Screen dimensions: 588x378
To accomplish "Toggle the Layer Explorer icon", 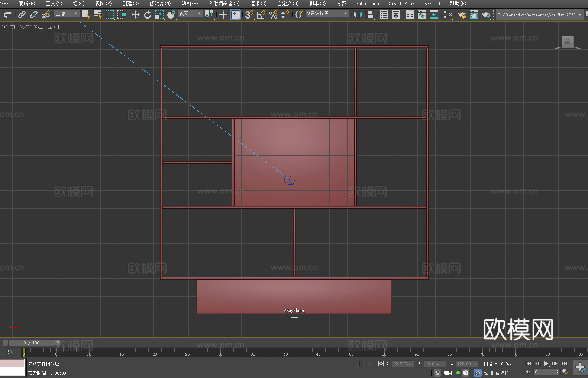I will (396, 14).
